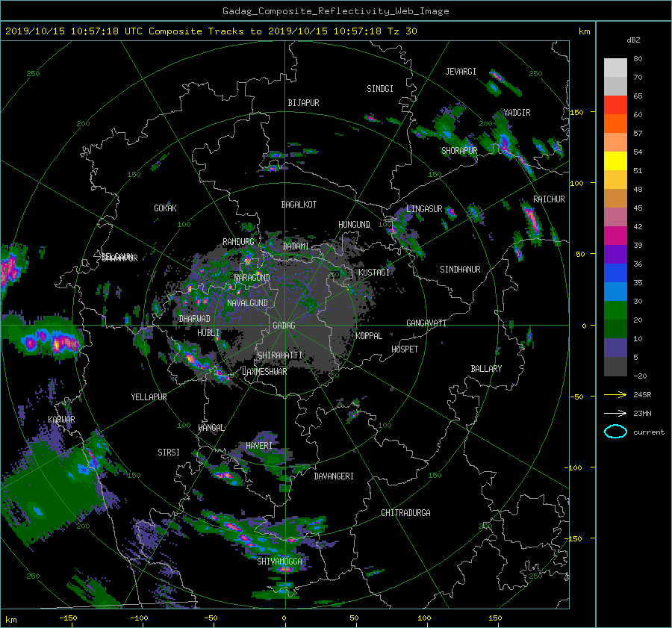Click the SIRSI label
Screen dimensions: 672x628
pyautogui.click(x=169, y=453)
